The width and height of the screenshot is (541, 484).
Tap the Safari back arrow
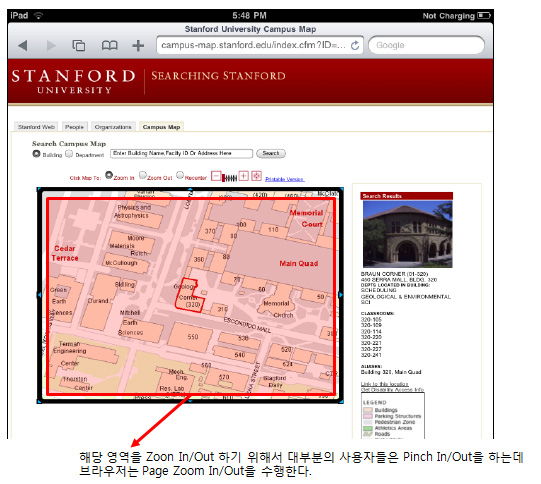23,45
